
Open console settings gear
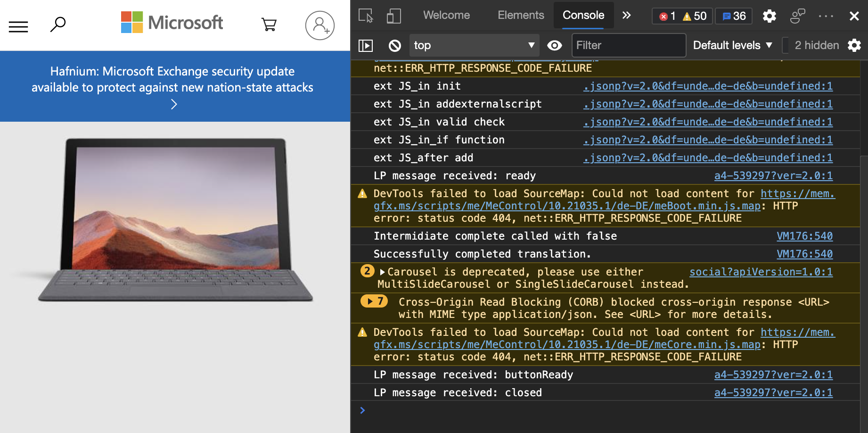point(854,45)
